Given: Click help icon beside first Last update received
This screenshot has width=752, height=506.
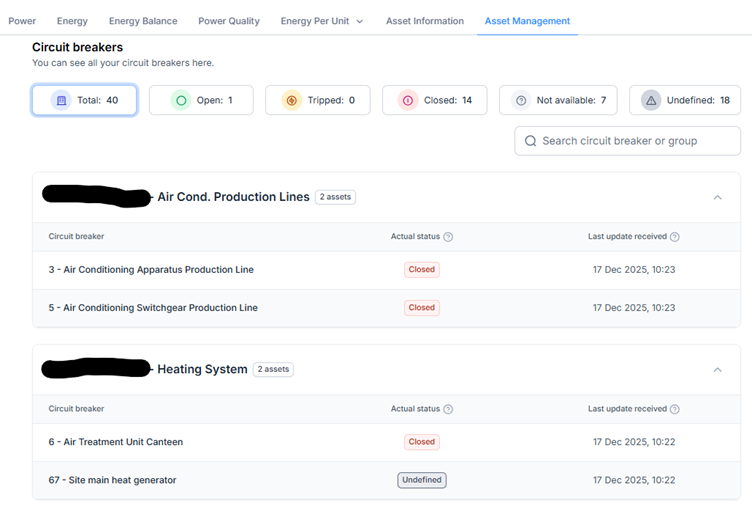Looking at the screenshot, I should click(x=675, y=237).
